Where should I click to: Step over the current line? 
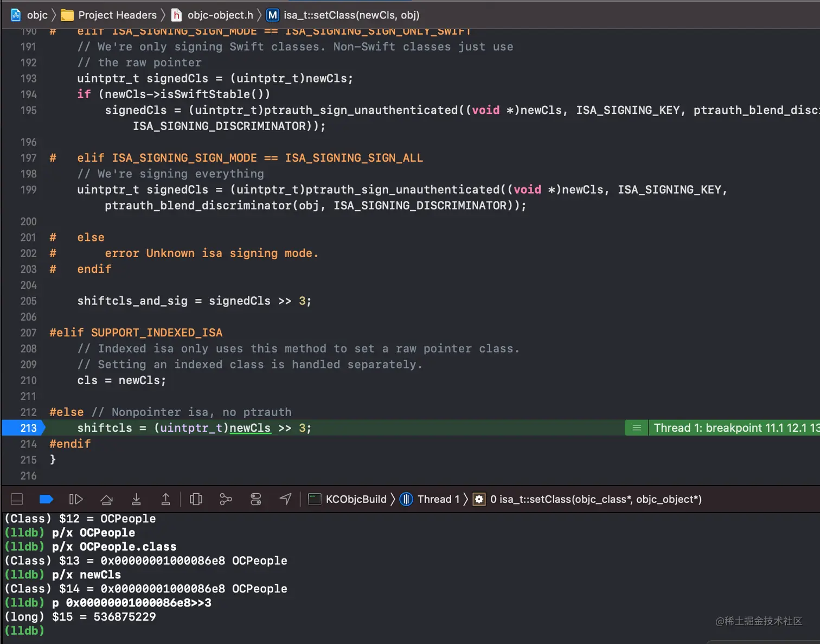[107, 499]
